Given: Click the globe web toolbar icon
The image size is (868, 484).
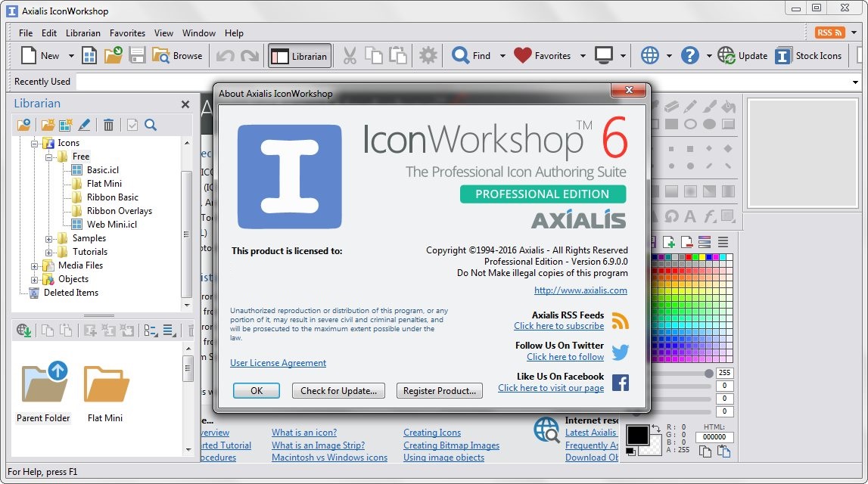Looking at the screenshot, I should point(650,55).
